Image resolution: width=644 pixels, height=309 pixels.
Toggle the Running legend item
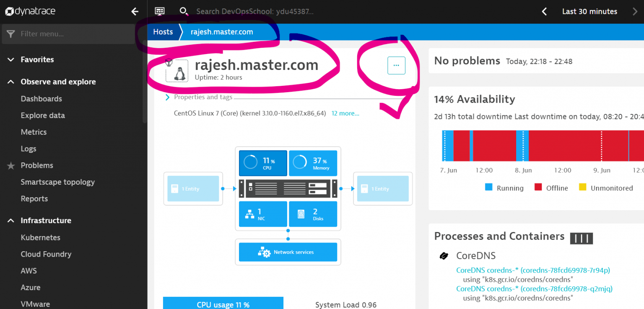click(504, 188)
